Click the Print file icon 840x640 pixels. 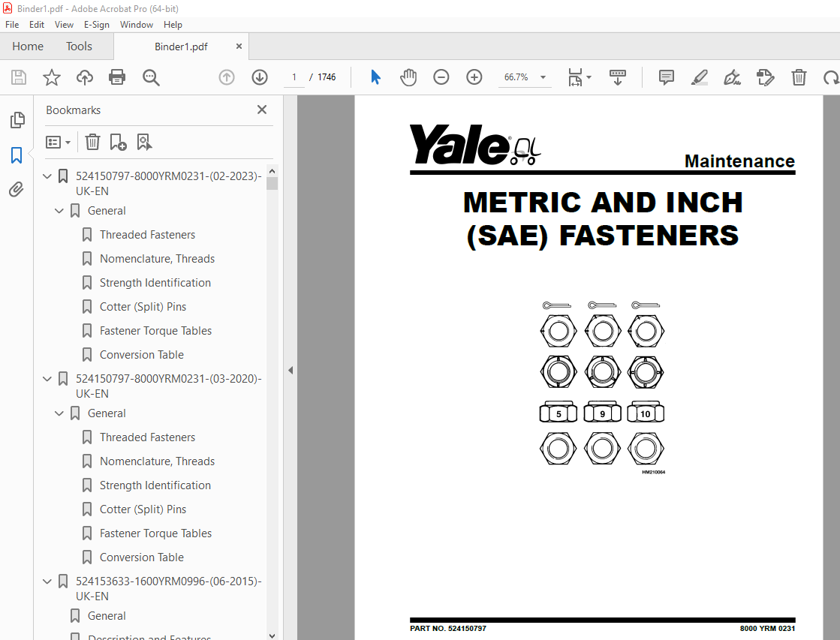pyautogui.click(x=117, y=77)
